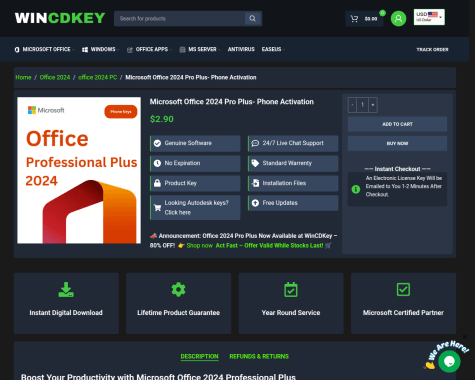Click the quantity number field
The width and height of the screenshot is (475, 380).
tap(363, 105)
